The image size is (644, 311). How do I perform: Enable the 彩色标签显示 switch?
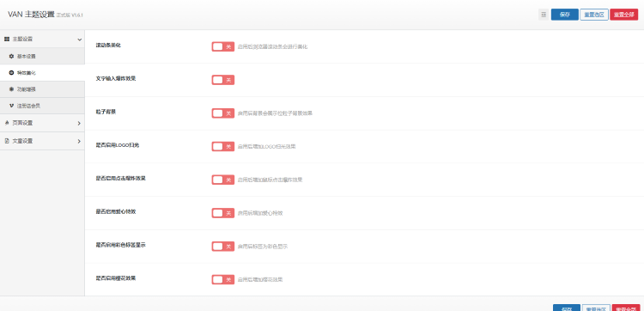(223, 246)
